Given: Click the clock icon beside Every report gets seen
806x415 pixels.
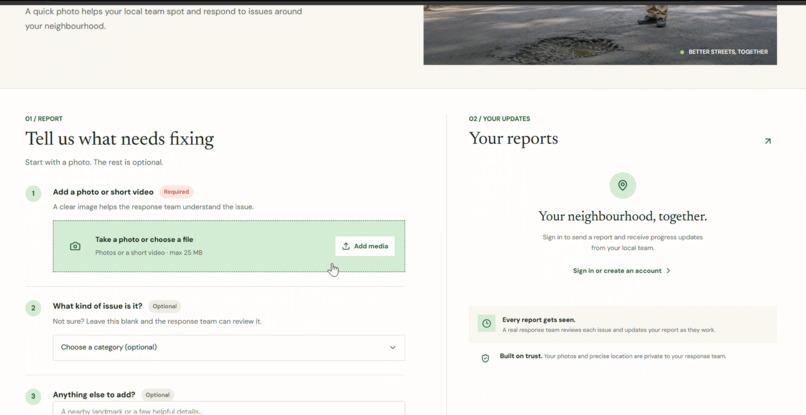Looking at the screenshot, I should (486, 323).
